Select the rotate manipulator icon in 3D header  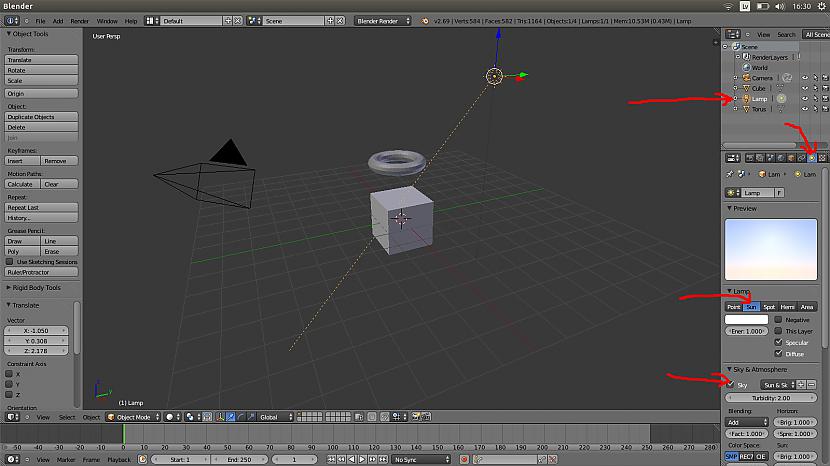(241, 417)
